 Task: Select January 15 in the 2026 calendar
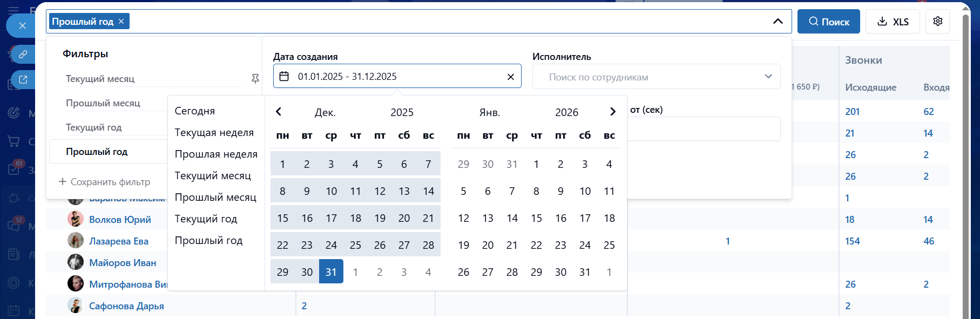pyautogui.click(x=536, y=218)
